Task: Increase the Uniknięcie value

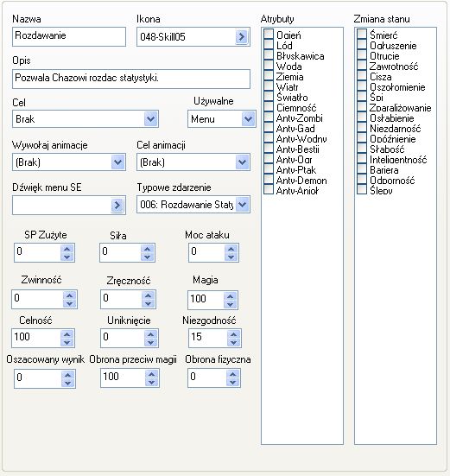Action: [150, 334]
